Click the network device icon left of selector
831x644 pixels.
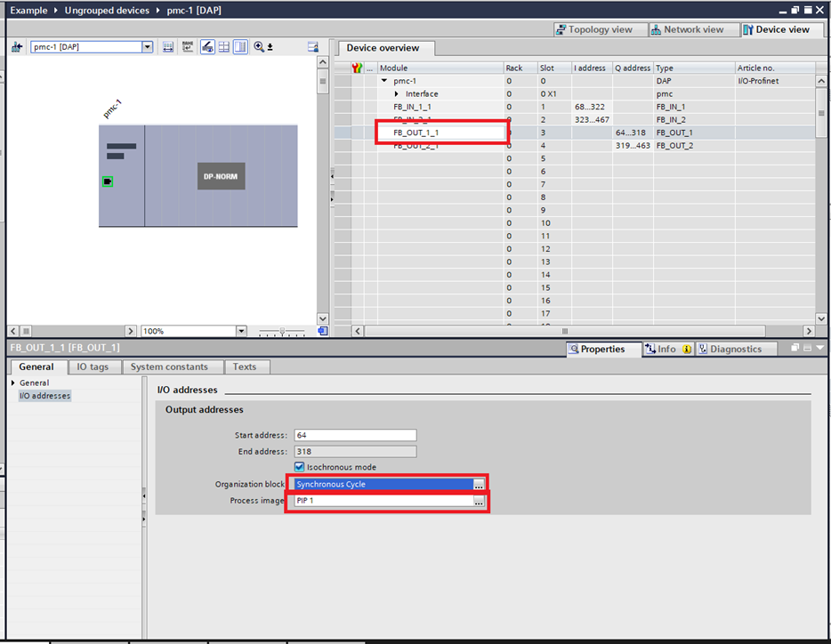coord(16,47)
